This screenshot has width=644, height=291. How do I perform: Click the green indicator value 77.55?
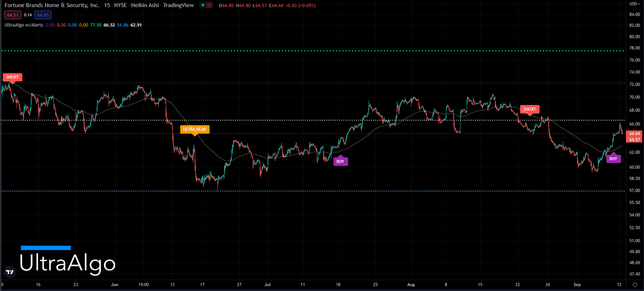[97, 25]
